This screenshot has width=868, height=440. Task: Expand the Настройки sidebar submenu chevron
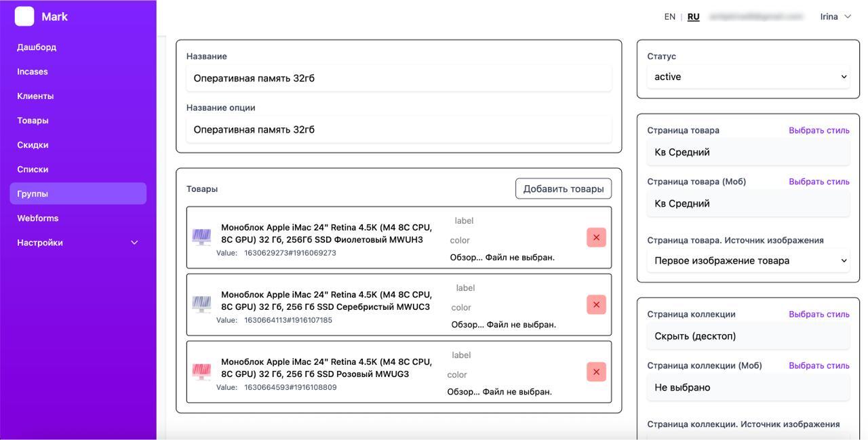[x=134, y=243]
